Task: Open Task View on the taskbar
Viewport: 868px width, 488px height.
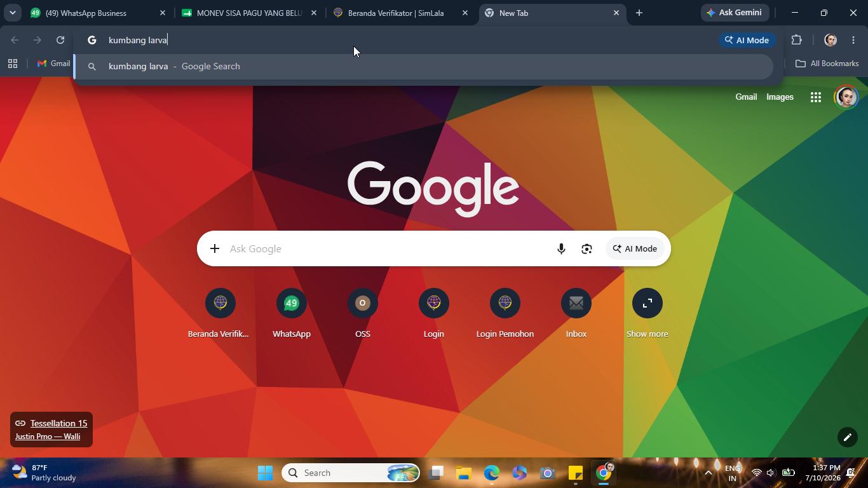Action: point(436,473)
